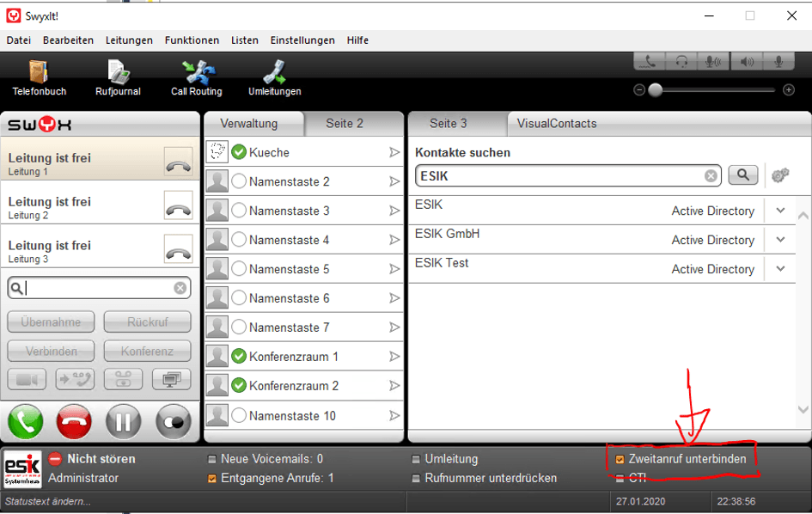
Task: Click Namenstaste 2 status circle
Action: click(x=239, y=181)
